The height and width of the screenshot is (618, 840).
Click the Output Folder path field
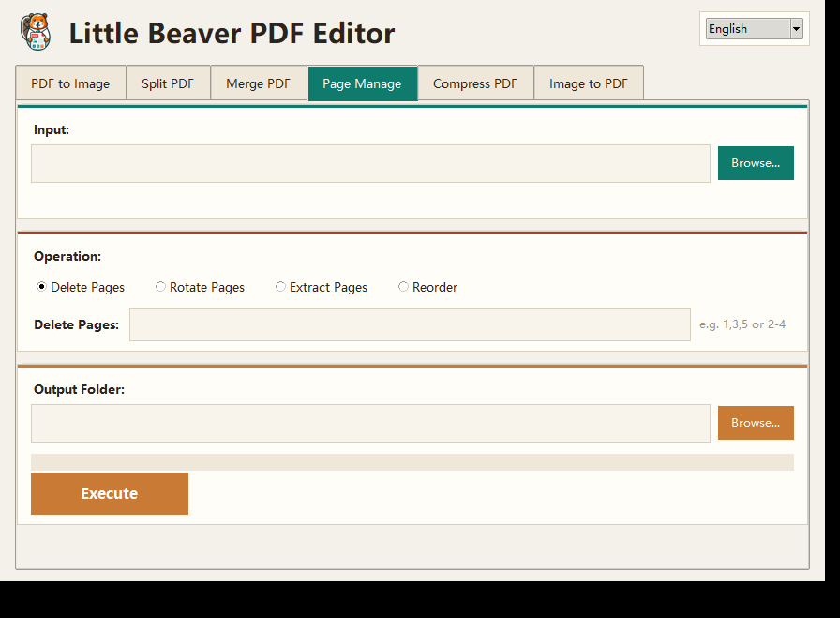(x=370, y=424)
